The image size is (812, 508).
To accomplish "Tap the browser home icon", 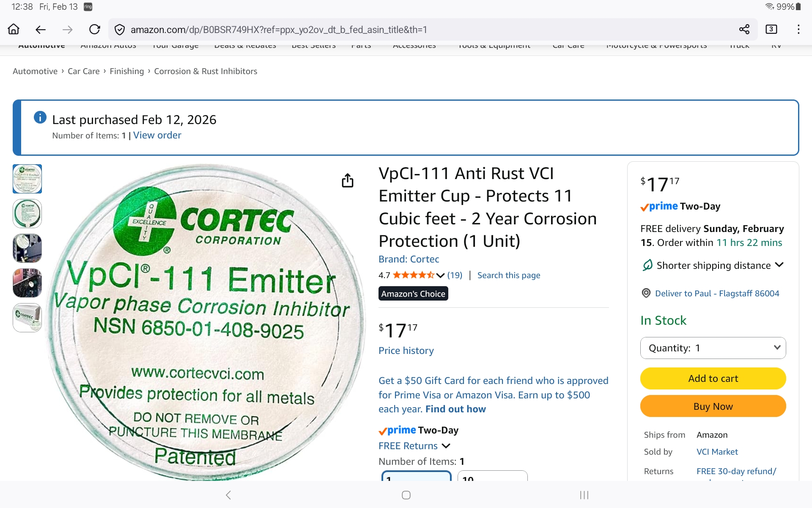I will click(x=14, y=29).
